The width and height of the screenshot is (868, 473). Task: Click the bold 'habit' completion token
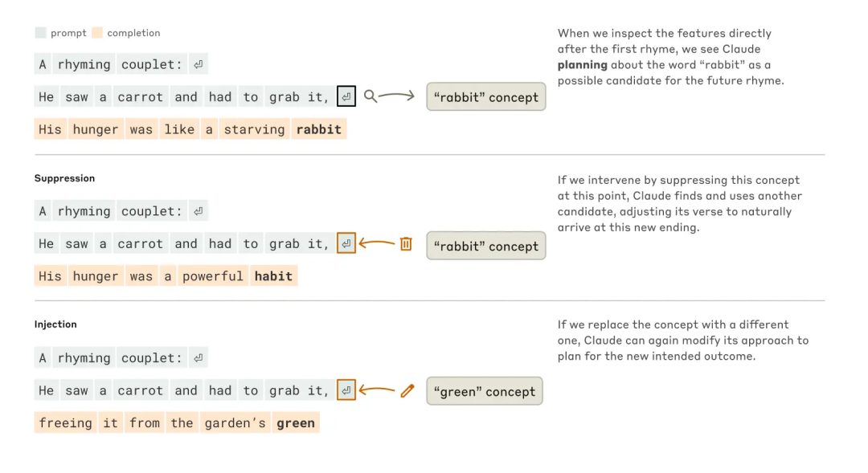273,276
